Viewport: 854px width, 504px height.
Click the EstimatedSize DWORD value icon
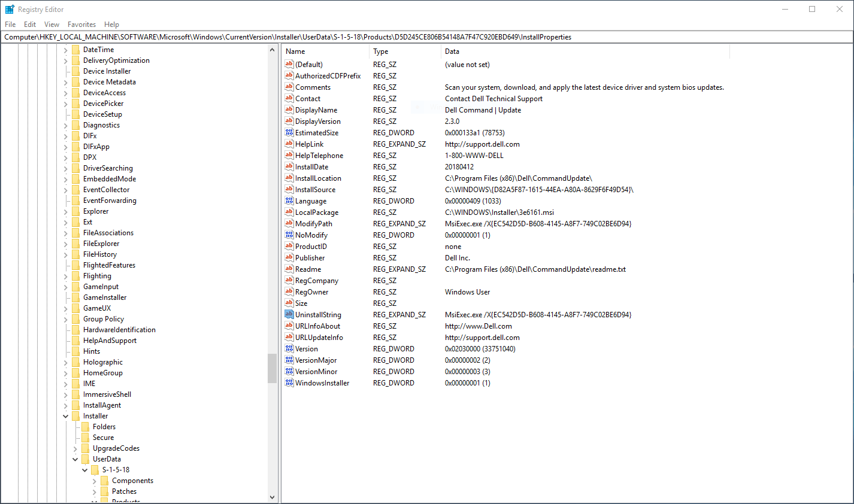[x=289, y=133]
